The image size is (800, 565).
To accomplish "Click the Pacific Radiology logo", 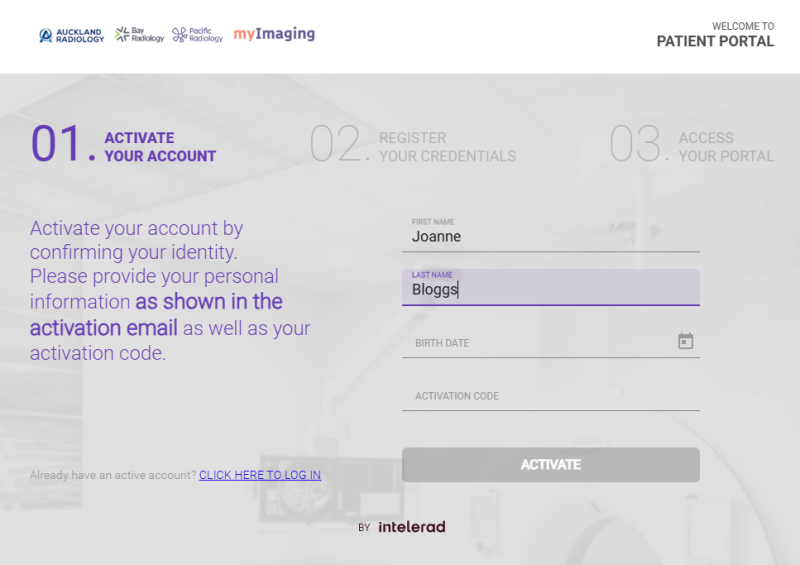I will coord(197,35).
